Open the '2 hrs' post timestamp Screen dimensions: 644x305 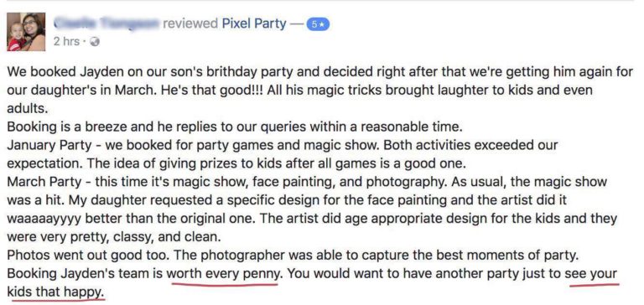pyautogui.click(x=66, y=41)
